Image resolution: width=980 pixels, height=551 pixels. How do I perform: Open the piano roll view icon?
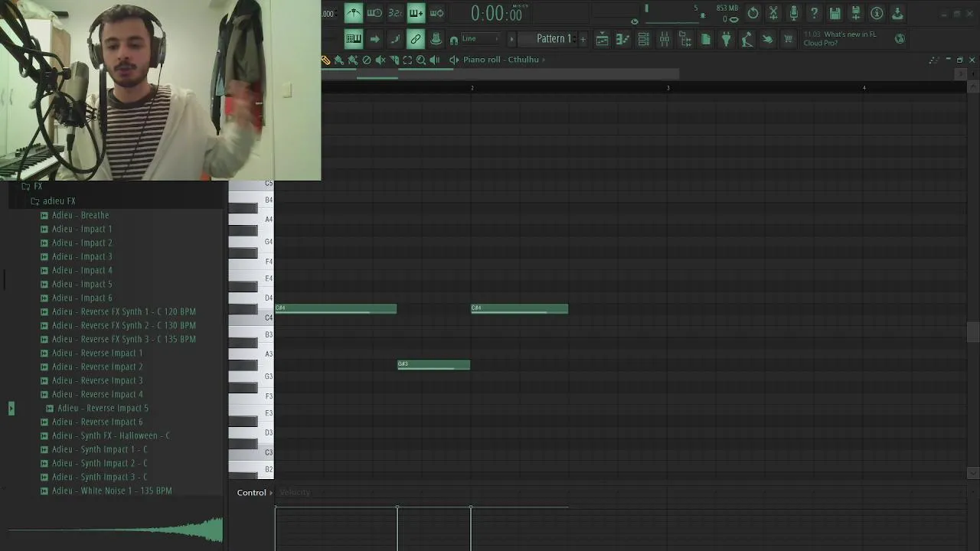(x=622, y=39)
